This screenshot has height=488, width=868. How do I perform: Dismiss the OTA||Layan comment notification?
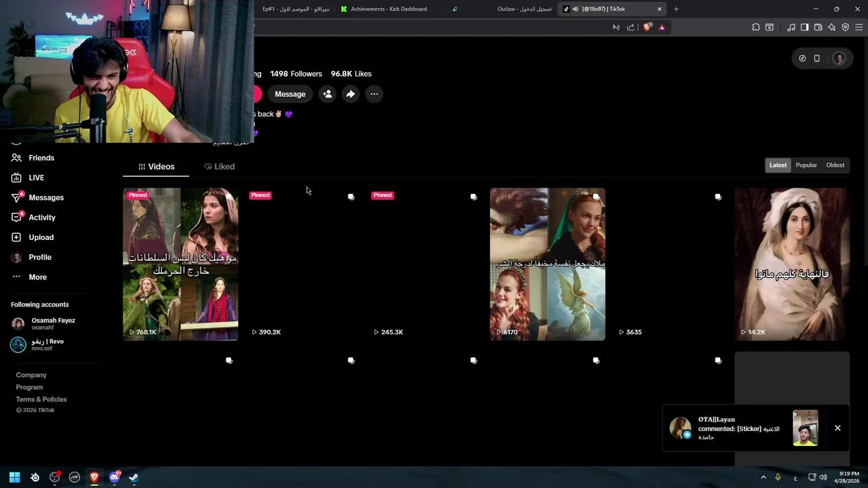(x=837, y=428)
